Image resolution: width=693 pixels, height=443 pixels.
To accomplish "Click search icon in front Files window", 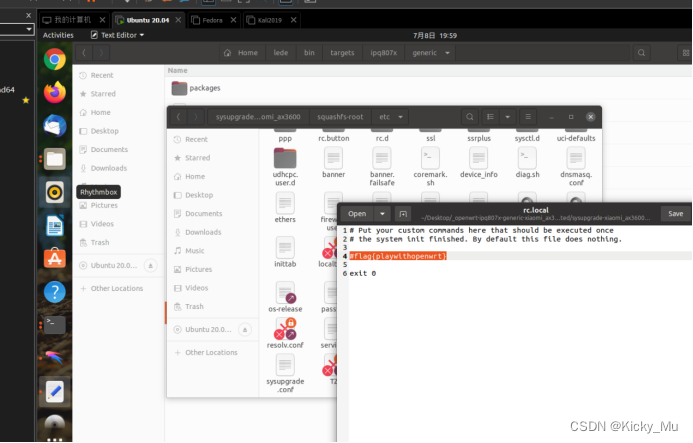I will point(470,117).
